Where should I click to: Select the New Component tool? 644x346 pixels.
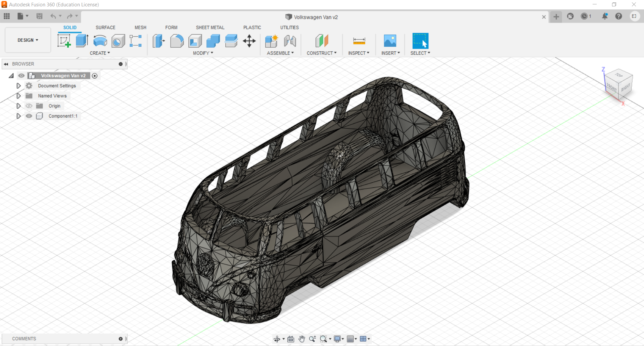[271, 41]
